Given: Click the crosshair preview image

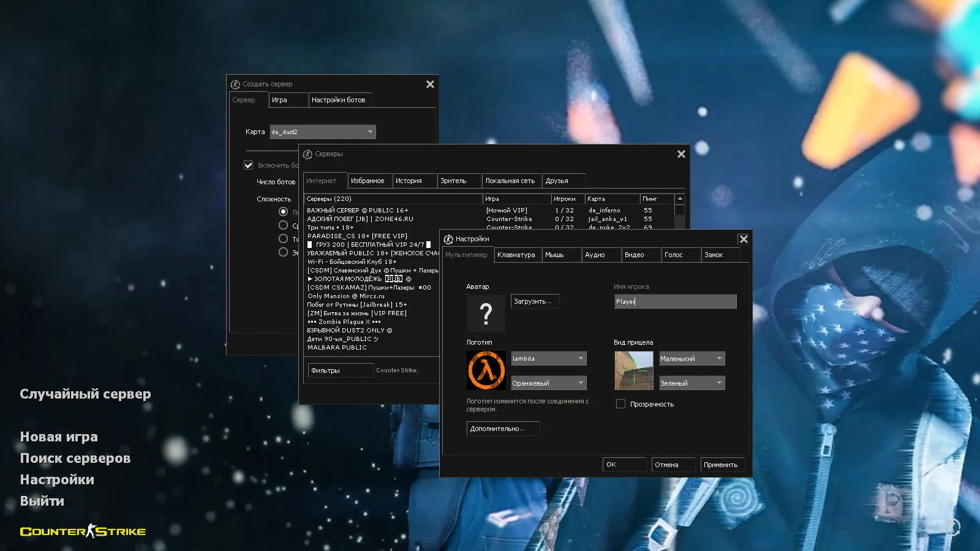Looking at the screenshot, I should click(x=634, y=370).
